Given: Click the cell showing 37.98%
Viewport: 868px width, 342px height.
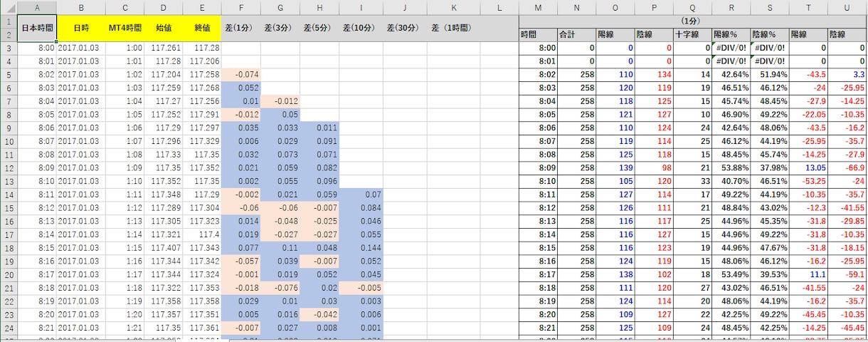Looking at the screenshot, I should pyautogui.click(x=770, y=168).
